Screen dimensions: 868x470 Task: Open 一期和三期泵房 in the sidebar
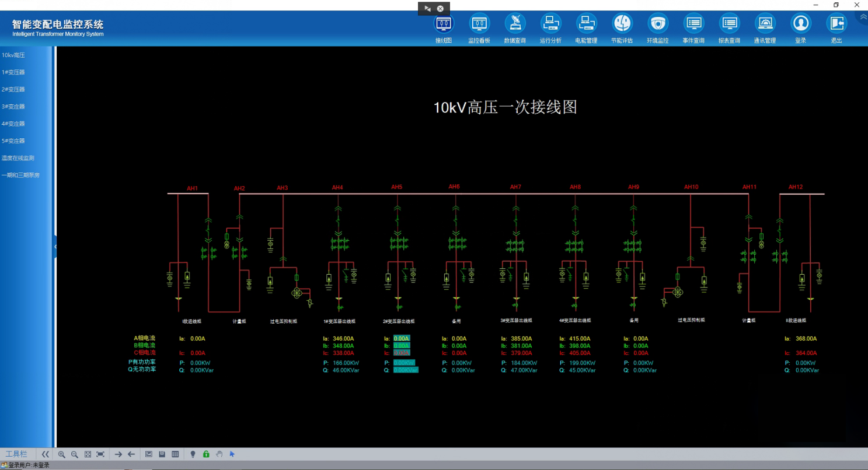point(20,175)
